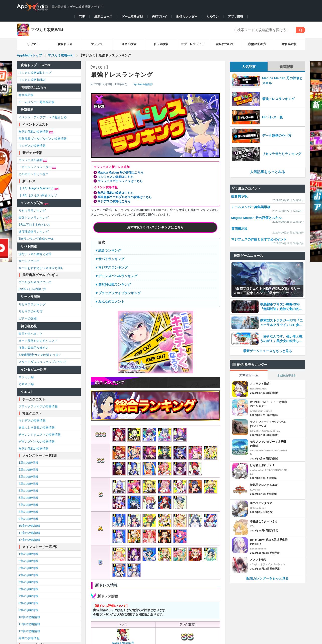The width and height of the screenshot is (322, 644).
Task: Click the orange search magnifier button
Action: coord(300,30)
